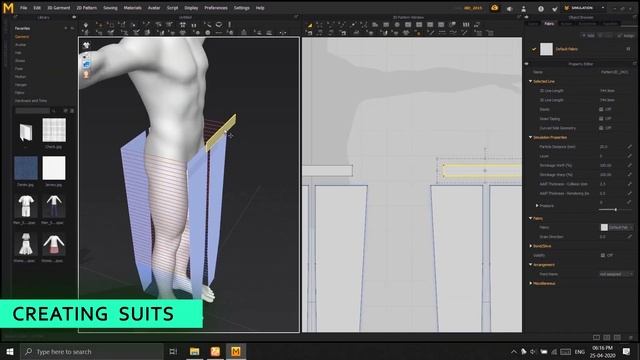The image size is (640, 360).
Task: Toggle the Curved Side Geometry checkbox
Action: [601, 128]
